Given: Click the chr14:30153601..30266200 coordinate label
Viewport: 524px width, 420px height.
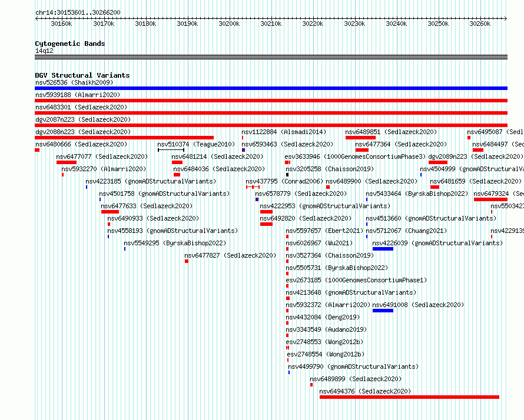Looking at the screenshot, I should pyautogui.click(x=78, y=13).
